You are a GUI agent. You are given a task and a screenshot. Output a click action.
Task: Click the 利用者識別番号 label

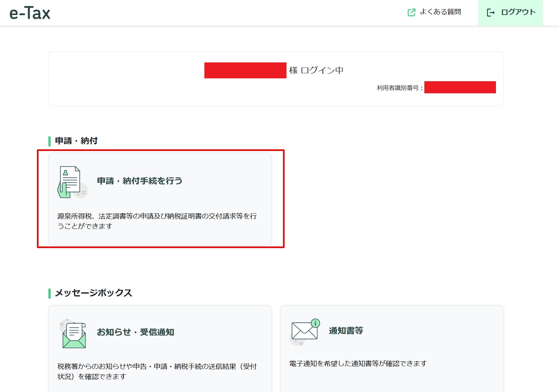[x=399, y=88]
